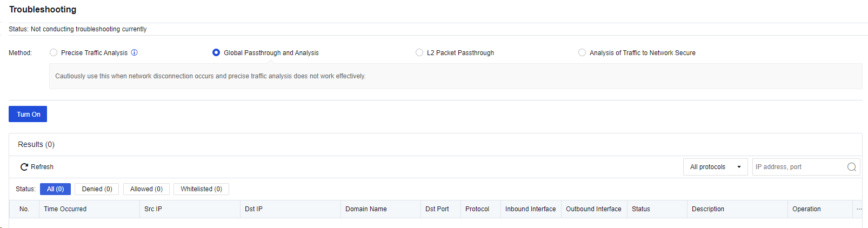Image resolution: width=868 pixels, height=228 pixels.
Task: Select Analysis of Traffic to Network Secure
Action: [582, 52]
